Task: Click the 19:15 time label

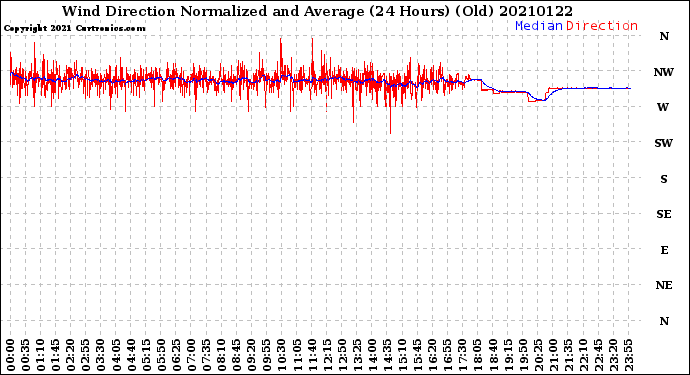Action: click(508, 355)
